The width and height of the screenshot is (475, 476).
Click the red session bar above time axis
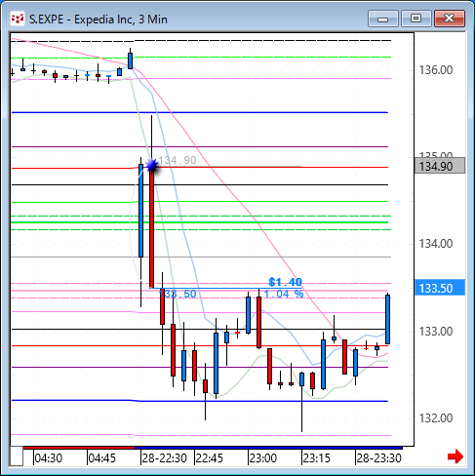(x=79, y=448)
